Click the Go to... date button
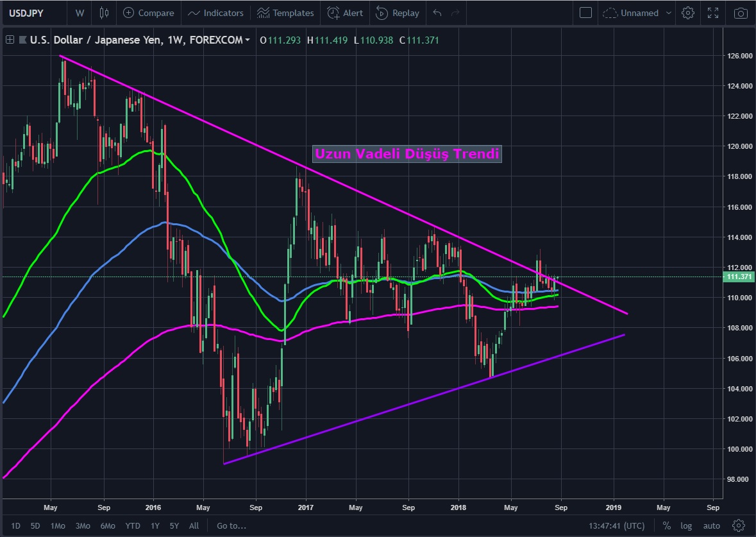The width and height of the screenshot is (756, 537). point(231,525)
